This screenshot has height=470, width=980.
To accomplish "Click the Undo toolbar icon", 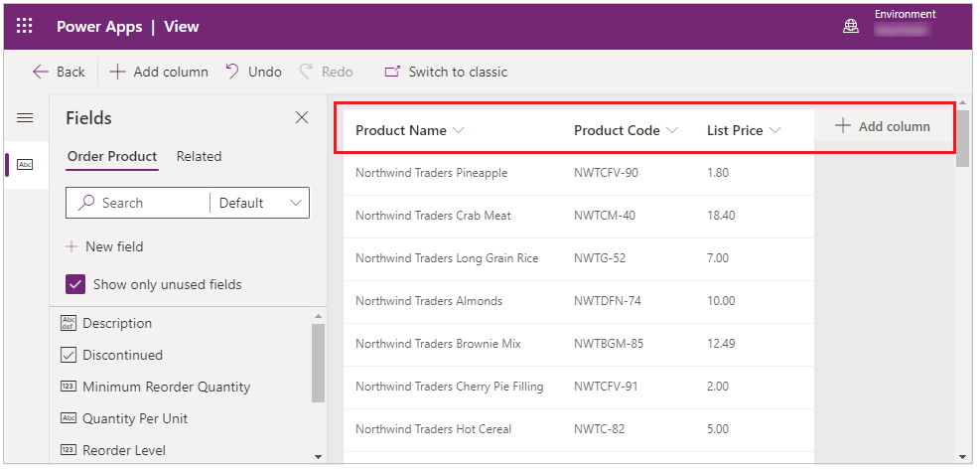I will pyautogui.click(x=232, y=72).
